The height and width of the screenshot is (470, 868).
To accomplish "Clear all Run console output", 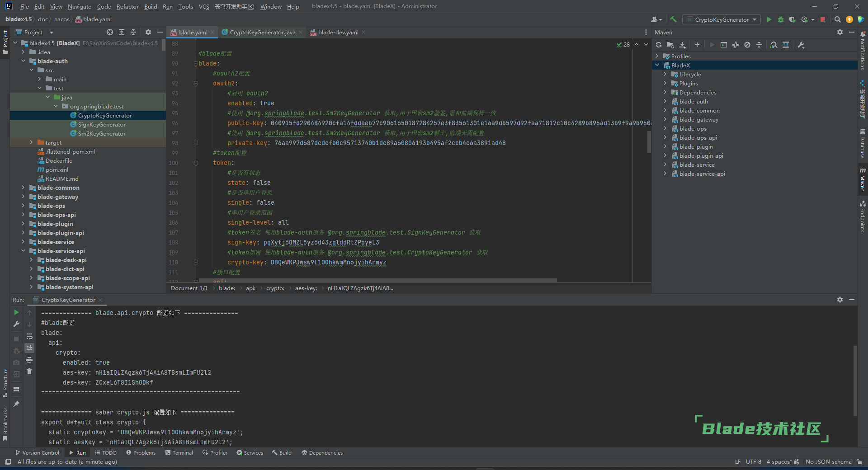I will (x=29, y=371).
